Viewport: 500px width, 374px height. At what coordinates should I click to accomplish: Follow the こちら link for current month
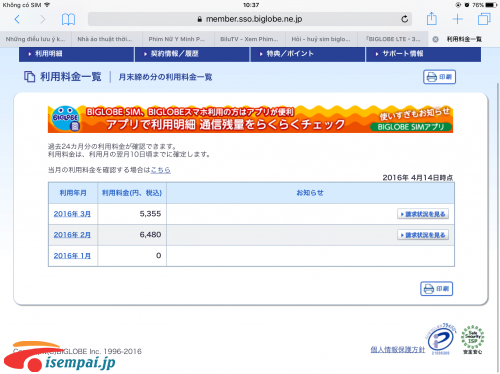pos(160,170)
